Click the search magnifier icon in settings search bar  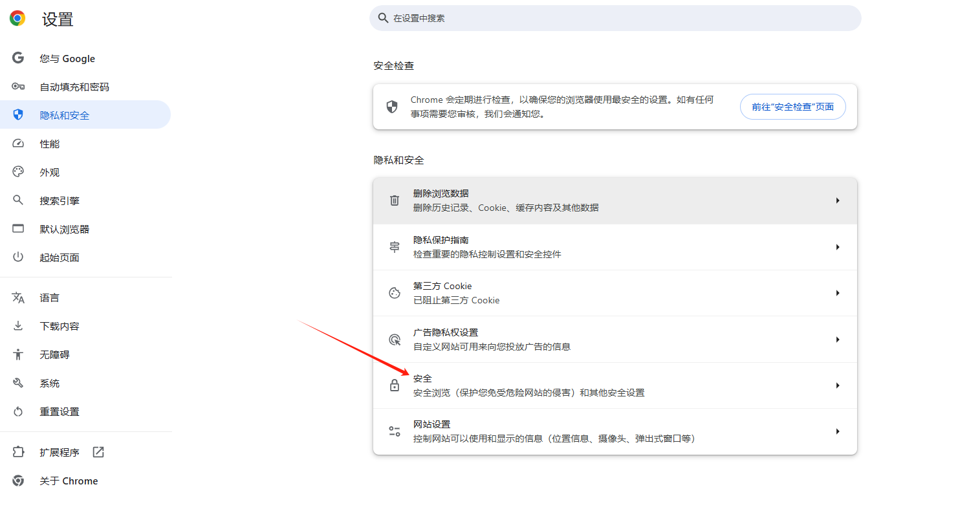[x=383, y=18]
